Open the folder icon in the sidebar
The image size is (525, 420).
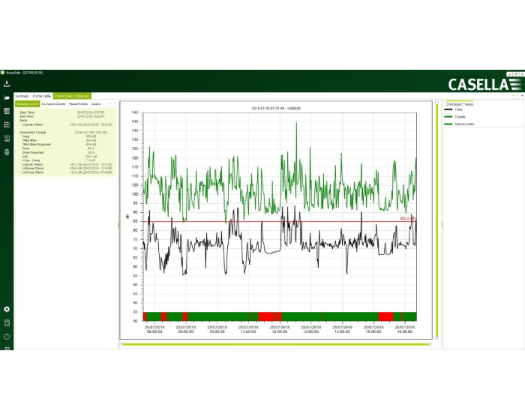pos(7,97)
